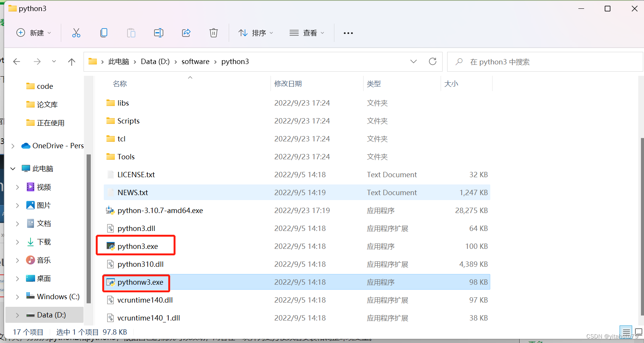Switch to details view icon in status bar
Image resolution: width=644 pixels, height=343 pixels.
[x=626, y=332]
